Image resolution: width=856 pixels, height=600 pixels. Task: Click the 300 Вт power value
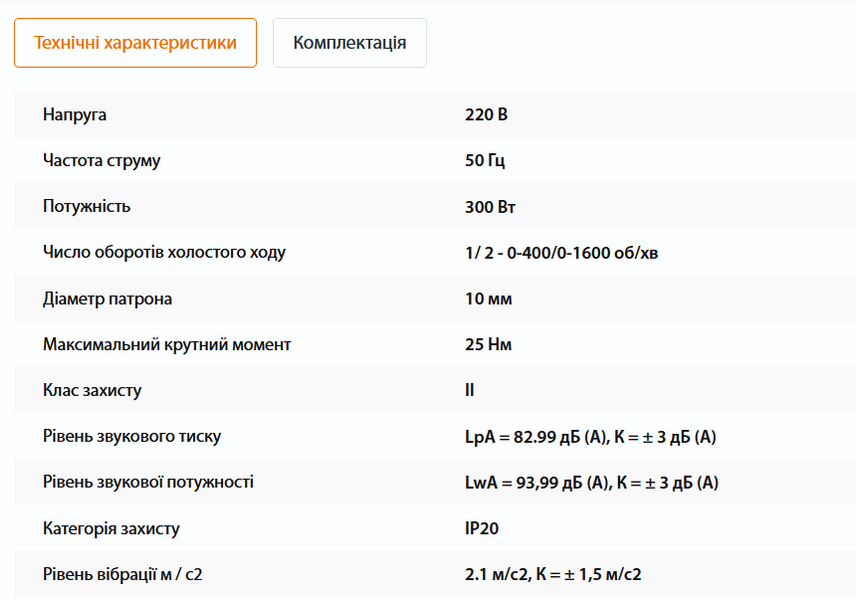490,207
